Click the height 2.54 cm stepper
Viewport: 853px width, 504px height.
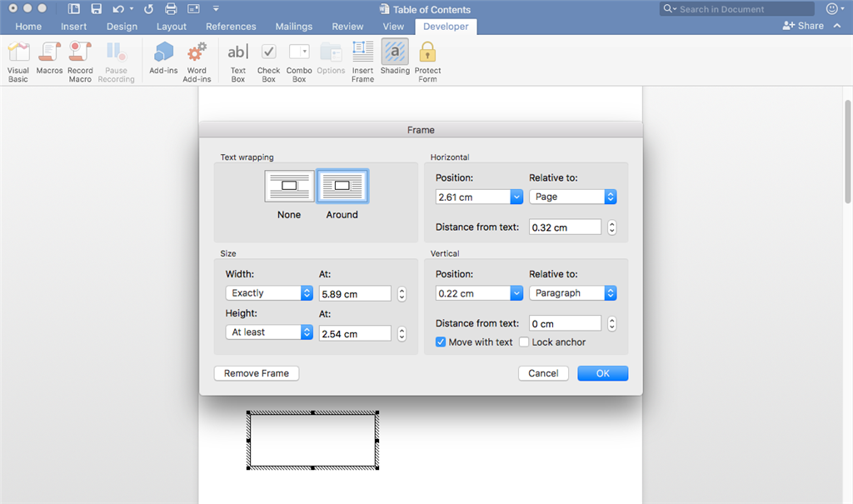(x=402, y=334)
